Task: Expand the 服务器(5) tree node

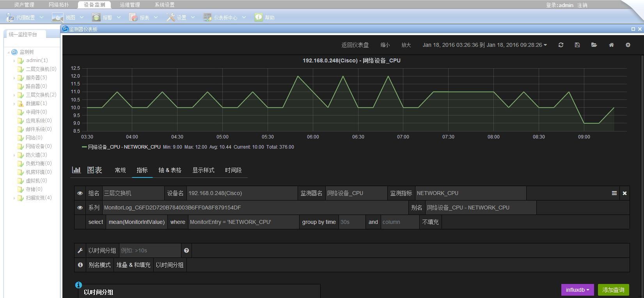Action: [14, 78]
